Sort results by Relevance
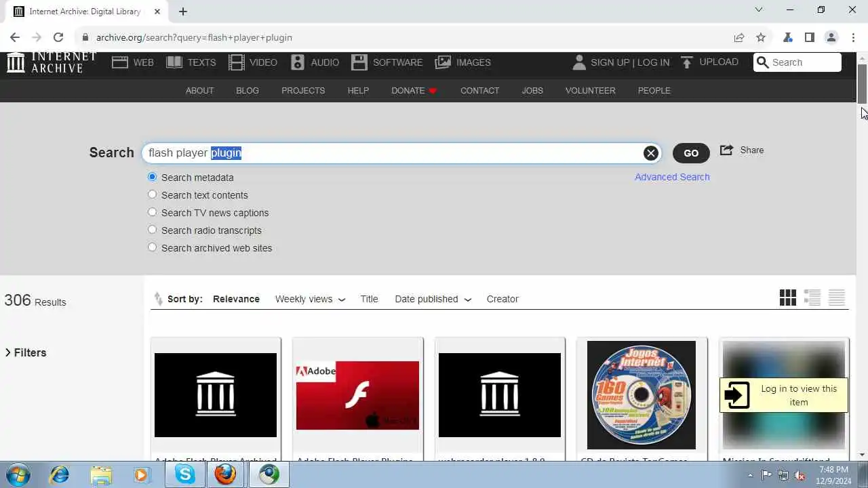The height and width of the screenshot is (488, 868). pyautogui.click(x=236, y=299)
